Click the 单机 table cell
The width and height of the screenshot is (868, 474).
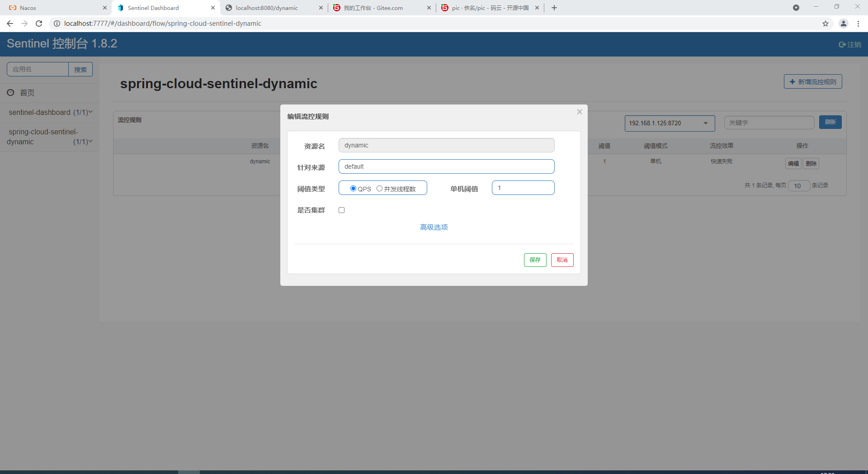pyautogui.click(x=656, y=161)
